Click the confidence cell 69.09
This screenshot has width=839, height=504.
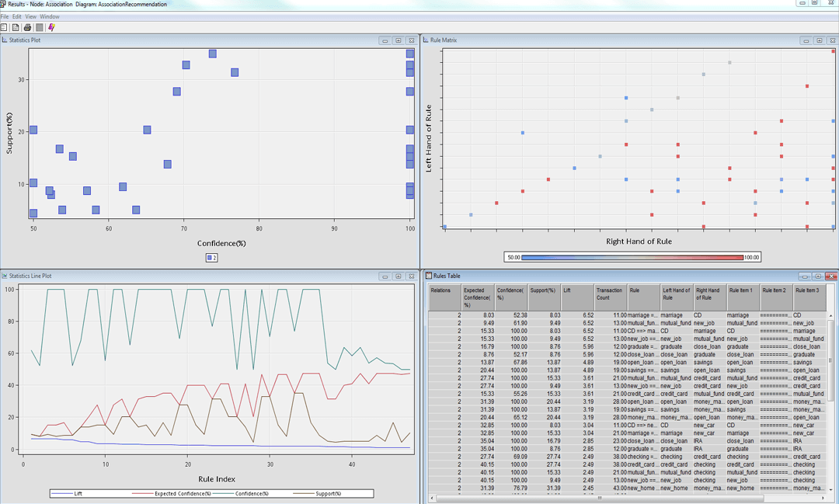(x=511, y=457)
